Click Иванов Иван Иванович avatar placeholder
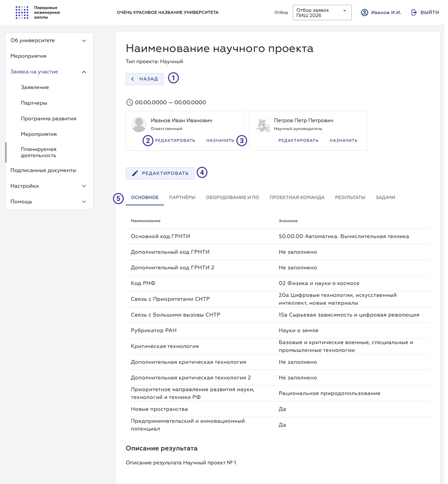 click(139, 125)
